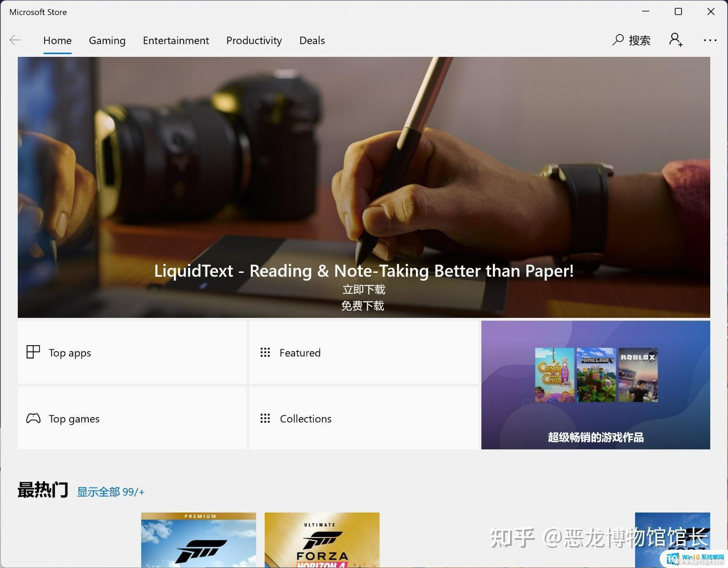Open the Top apps tile
Image resolution: width=728 pixels, height=568 pixels.
click(132, 352)
